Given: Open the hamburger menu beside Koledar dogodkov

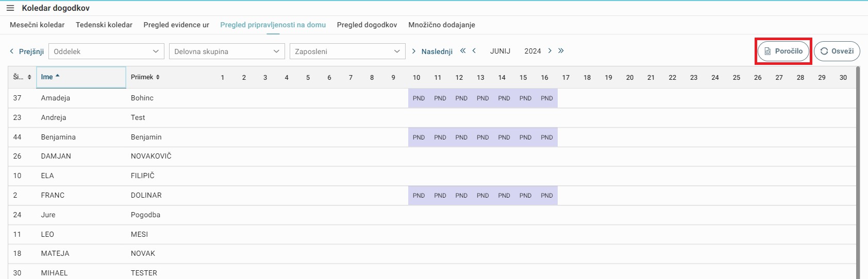Looking at the screenshot, I should point(10,8).
